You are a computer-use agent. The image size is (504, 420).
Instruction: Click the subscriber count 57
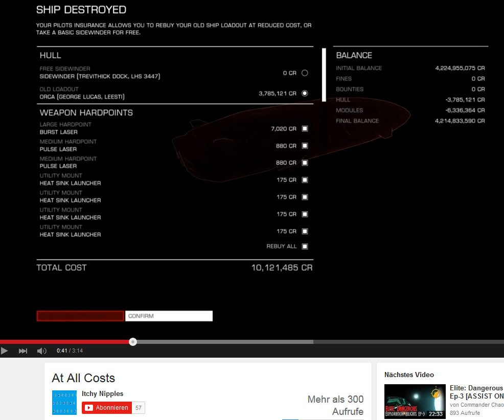(x=139, y=407)
